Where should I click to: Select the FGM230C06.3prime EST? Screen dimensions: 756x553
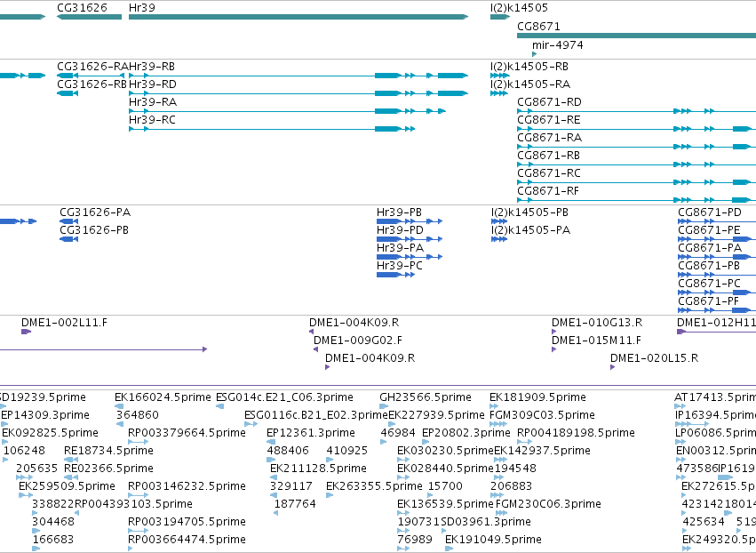[499, 513]
